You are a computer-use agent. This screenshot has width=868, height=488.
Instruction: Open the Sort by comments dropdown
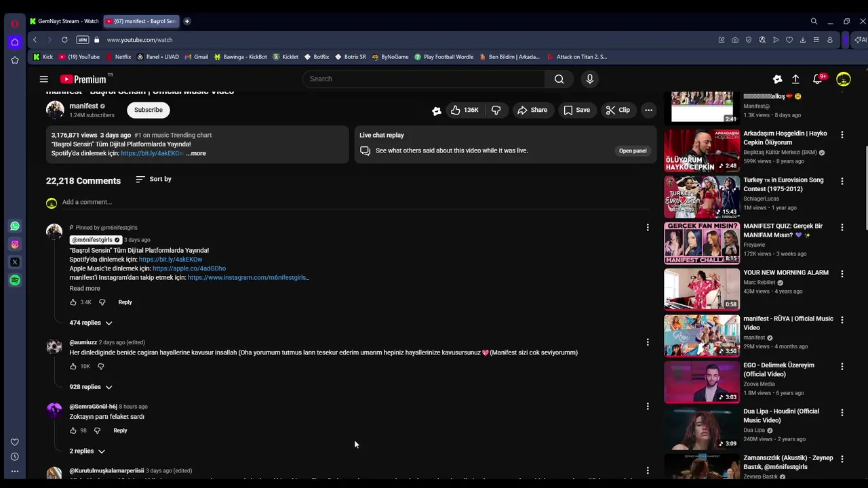[x=153, y=179]
